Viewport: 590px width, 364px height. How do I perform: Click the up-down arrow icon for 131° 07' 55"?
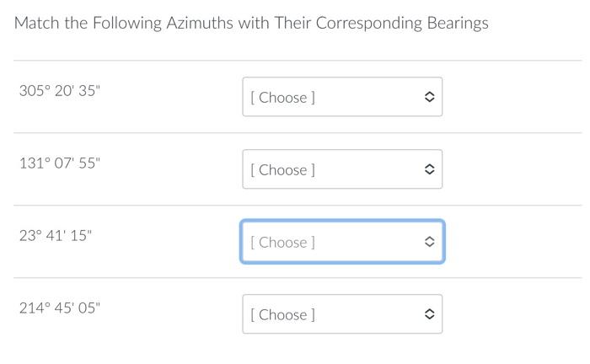coord(428,170)
